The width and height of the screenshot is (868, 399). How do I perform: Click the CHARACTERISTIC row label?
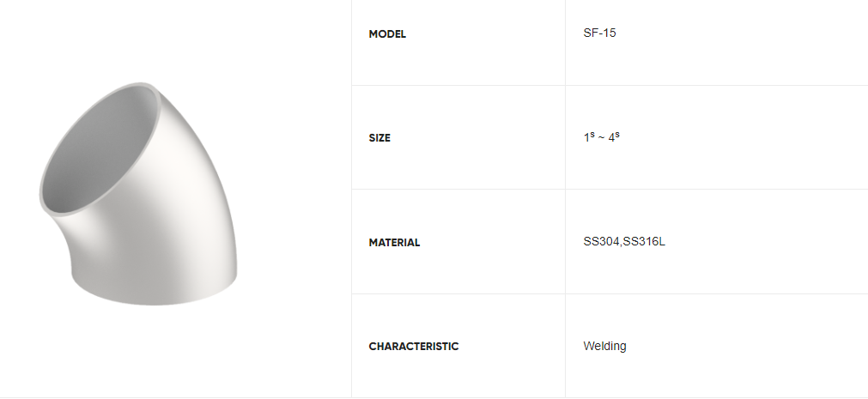414,347
